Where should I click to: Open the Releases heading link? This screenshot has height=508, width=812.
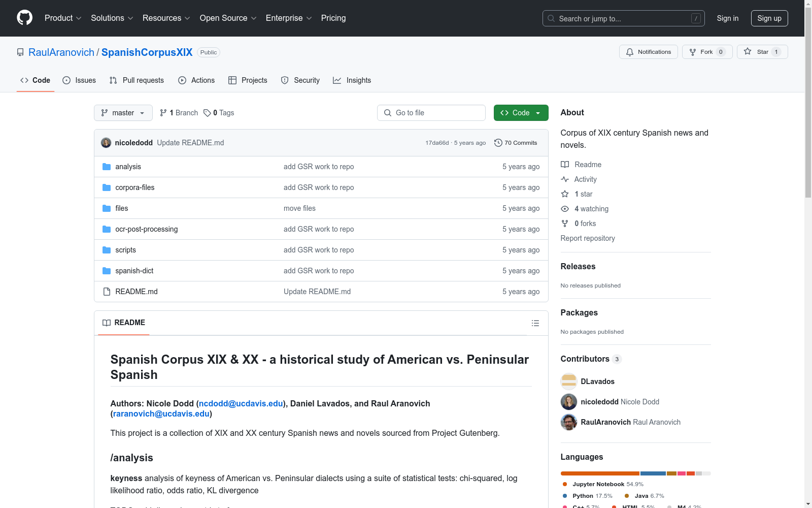(578, 266)
